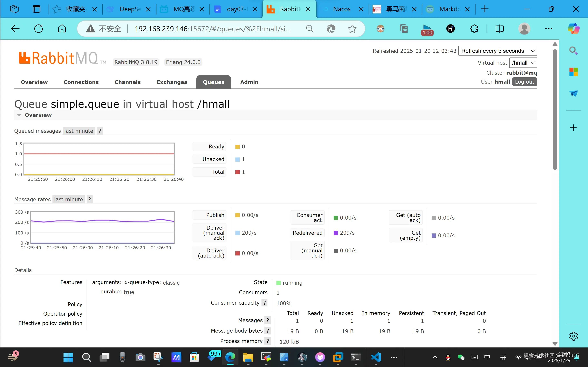This screenshot has height=367, width=588.
Task: Switch to the Nacos browser tab
Action: tap(341, 9)
